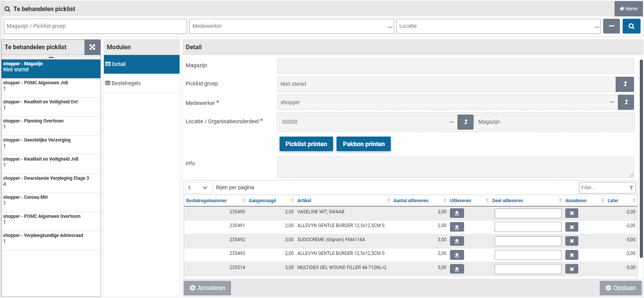Click the upload arrow beside the Medewerker field
The height and width of the screenshot is (298, 644).
click(626, 102)
